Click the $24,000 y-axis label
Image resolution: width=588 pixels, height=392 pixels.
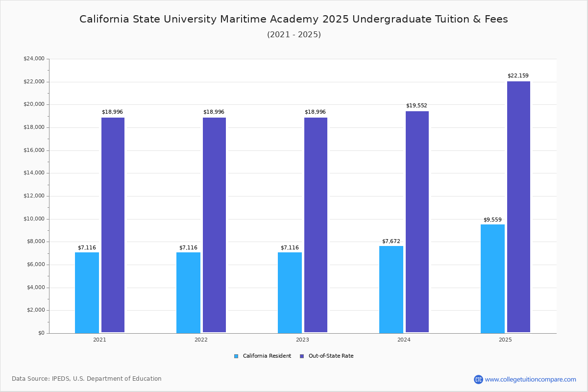34,58
